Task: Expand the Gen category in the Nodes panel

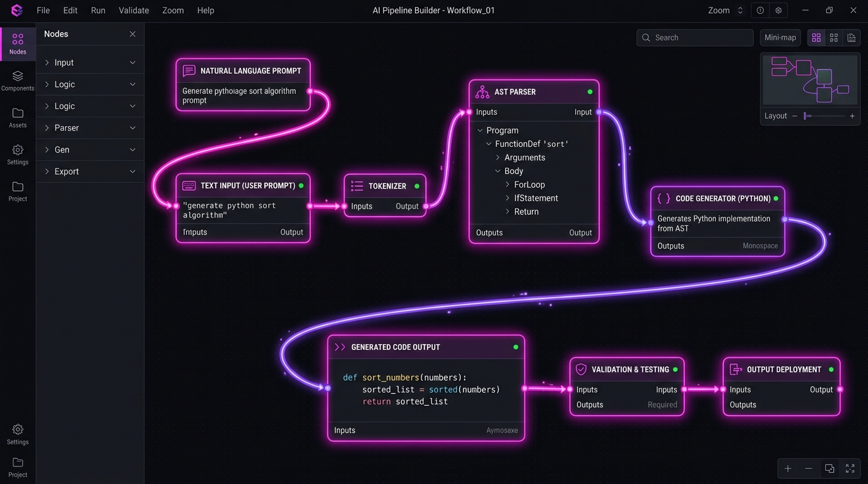Action: click(90, 149)
